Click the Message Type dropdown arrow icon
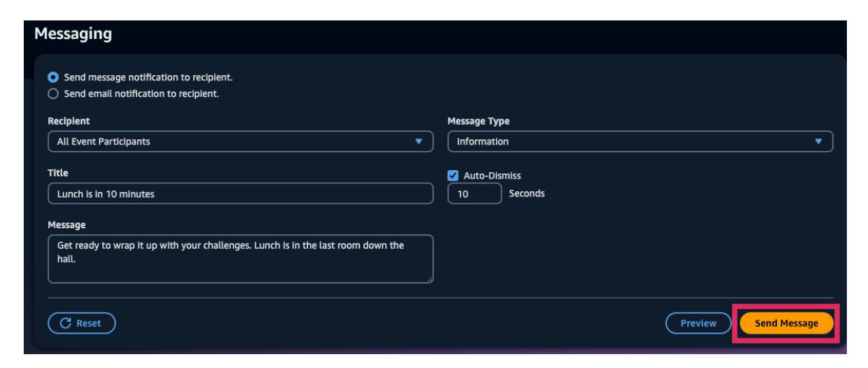 click(x=819, y=141)
